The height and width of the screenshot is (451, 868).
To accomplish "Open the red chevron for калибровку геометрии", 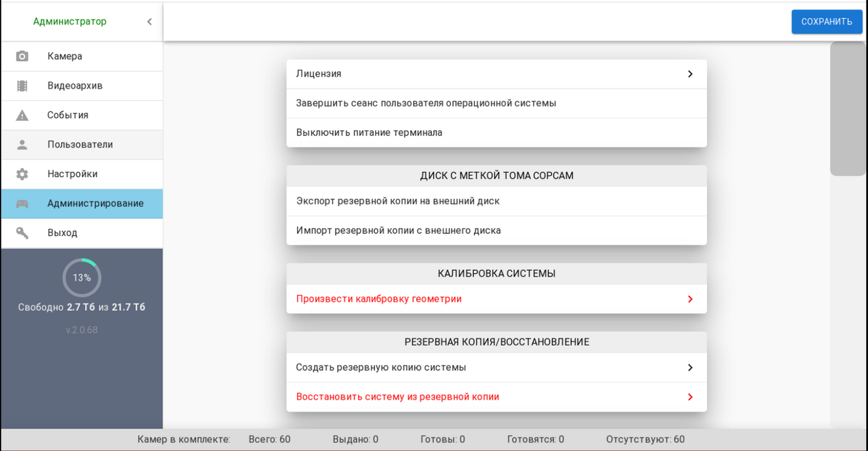I will 690,299.
